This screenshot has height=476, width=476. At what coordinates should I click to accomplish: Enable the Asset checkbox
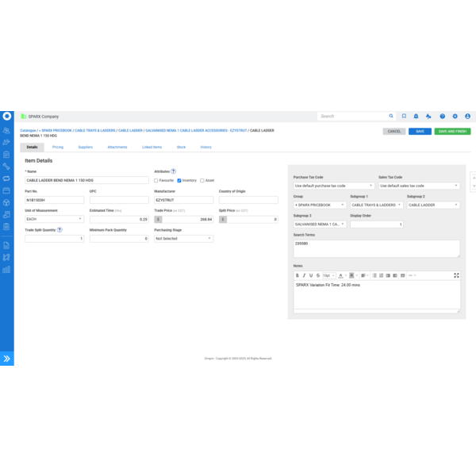202,181
